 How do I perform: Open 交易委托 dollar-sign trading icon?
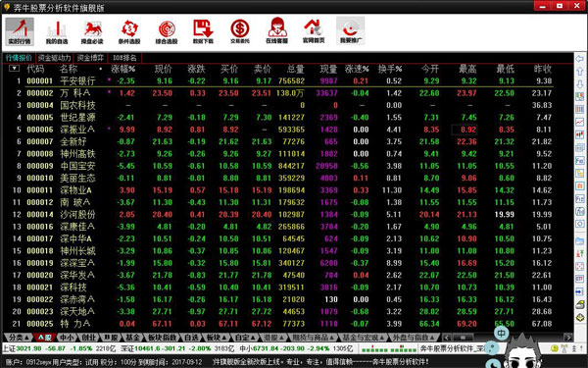click(x=240, y=31)
